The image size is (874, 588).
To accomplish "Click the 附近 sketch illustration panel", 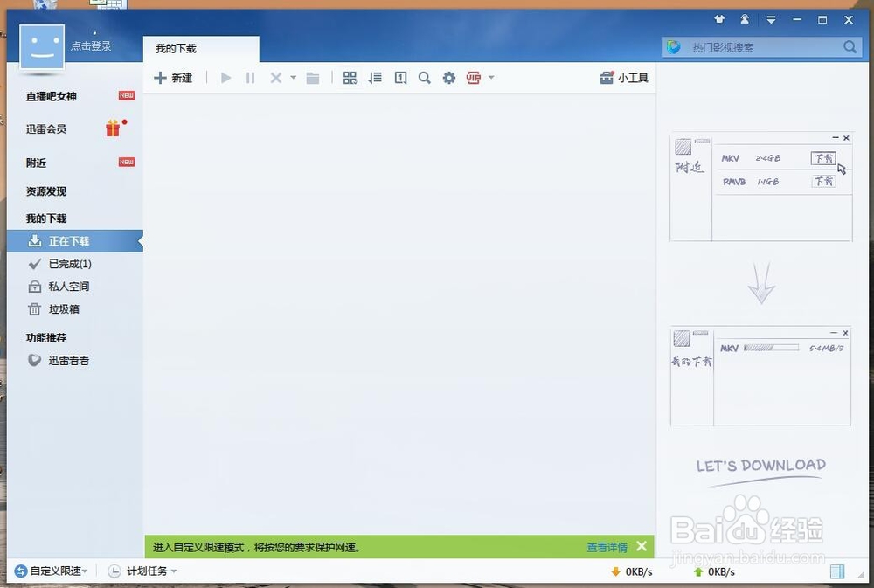I will pos(761,187).
